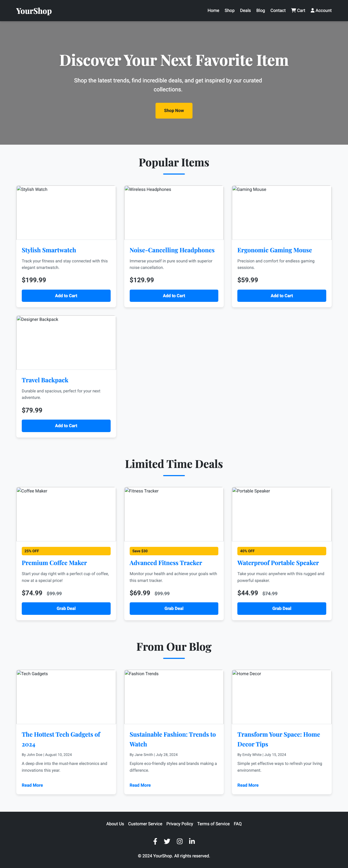This screenshot has width=348, height=868.
Task: Add the Stylish Smartwatch to cart
Action: pos(66,296)
